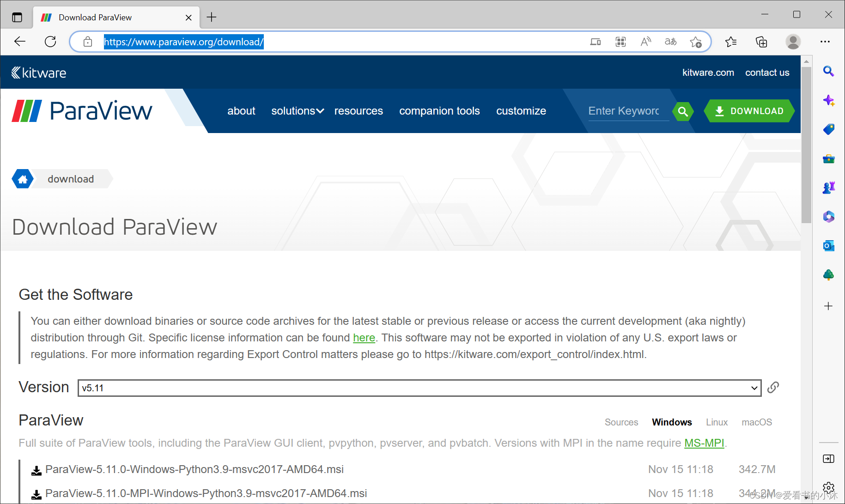Viewport: 845px width, 504px height.
Task: Add this page to favorites star icon
Action: [695, 42]
